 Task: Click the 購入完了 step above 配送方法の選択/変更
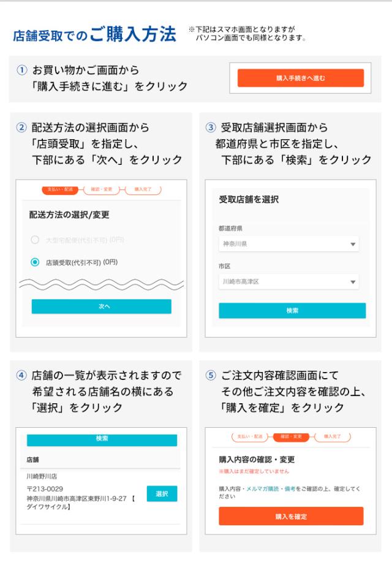point(144,190)
